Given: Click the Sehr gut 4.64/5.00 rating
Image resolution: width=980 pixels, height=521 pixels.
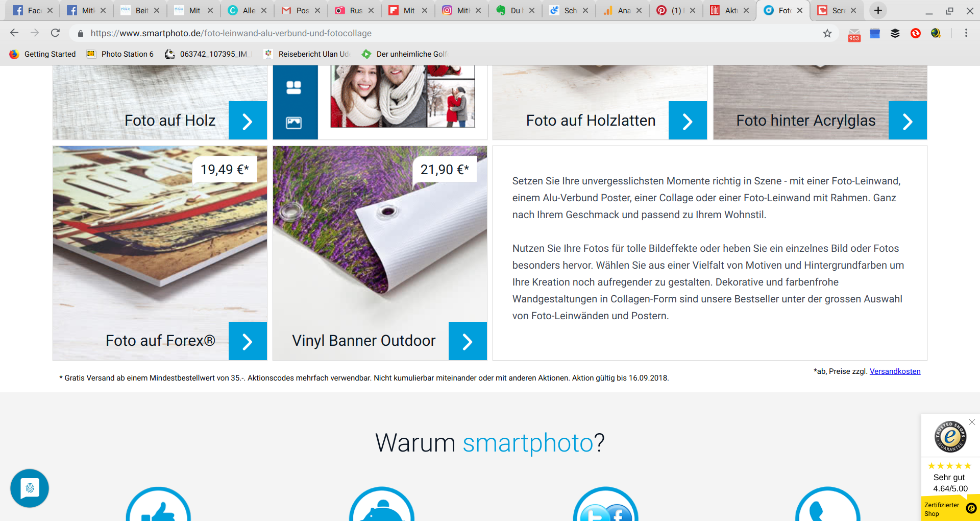Looking at the screenshot, I should (x=950, y=483).
